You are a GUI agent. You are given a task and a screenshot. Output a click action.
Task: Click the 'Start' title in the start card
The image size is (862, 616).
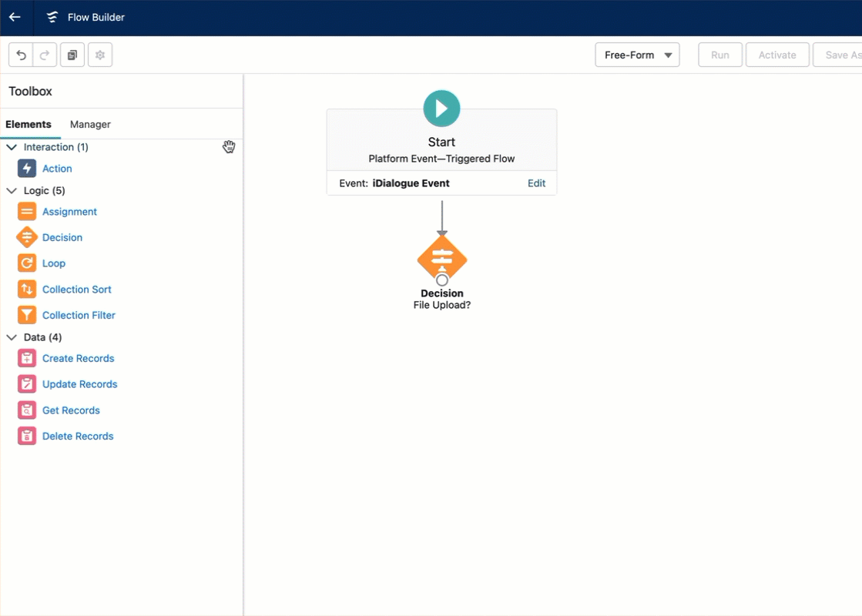point(441,142)
